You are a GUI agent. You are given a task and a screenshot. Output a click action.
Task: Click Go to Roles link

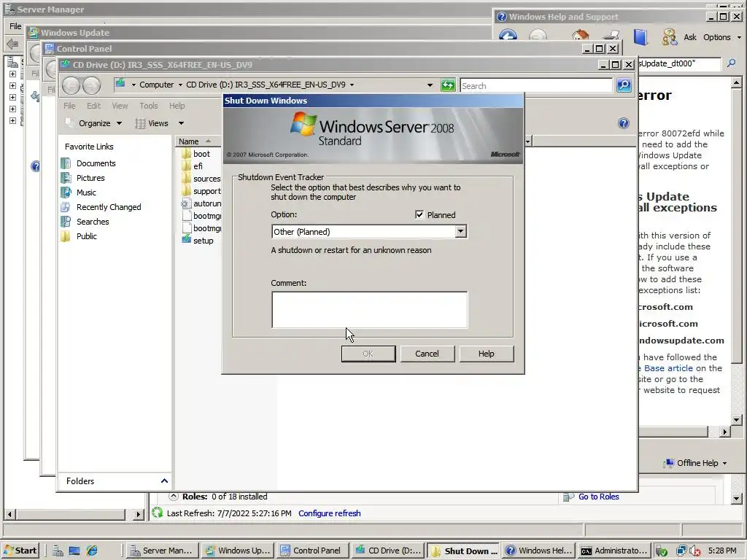click(598, 497)
